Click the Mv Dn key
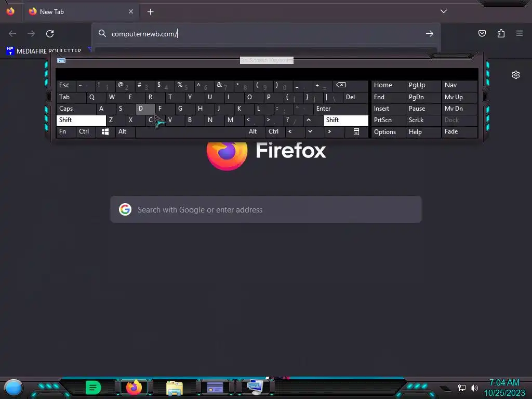The width and height of the screenshot is (532, 399). click(459, 109)
